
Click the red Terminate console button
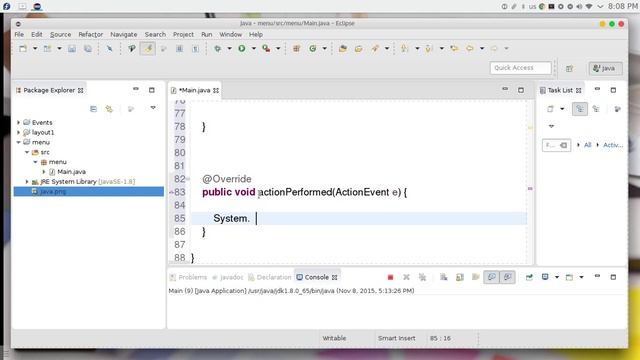pyautogui.click(x=390, y=277)
